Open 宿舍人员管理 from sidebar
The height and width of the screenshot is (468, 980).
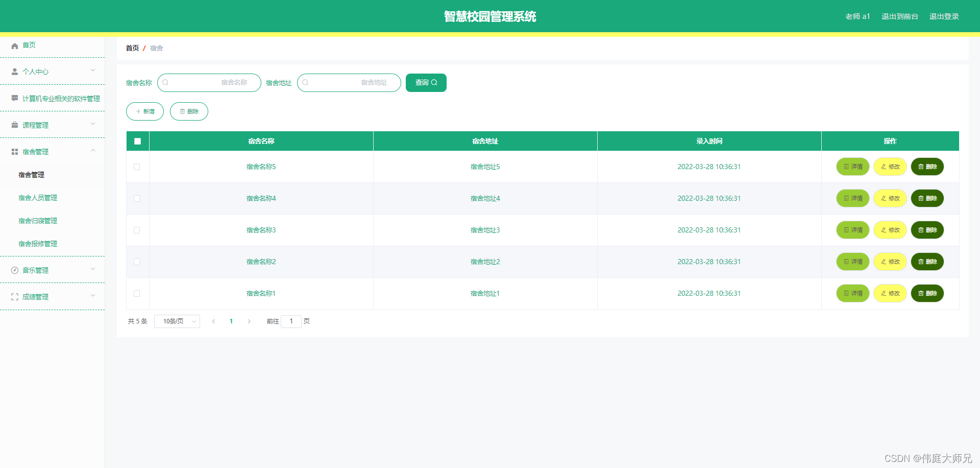(x=38, y=197)
